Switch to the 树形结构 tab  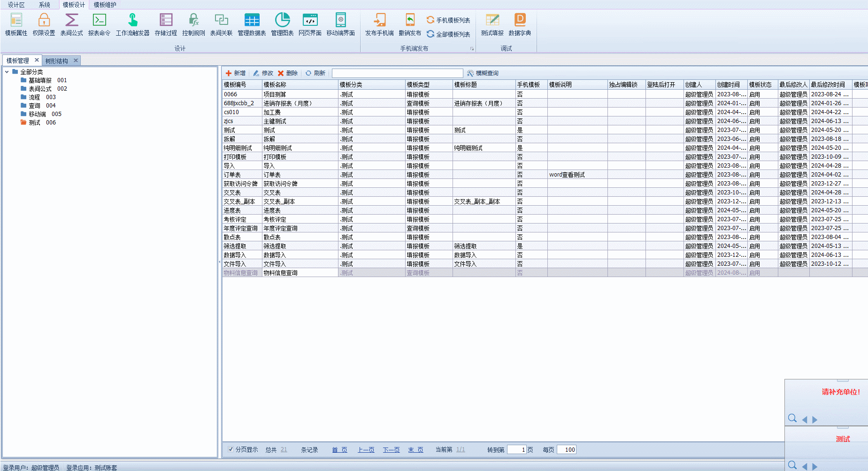(56, 61)
